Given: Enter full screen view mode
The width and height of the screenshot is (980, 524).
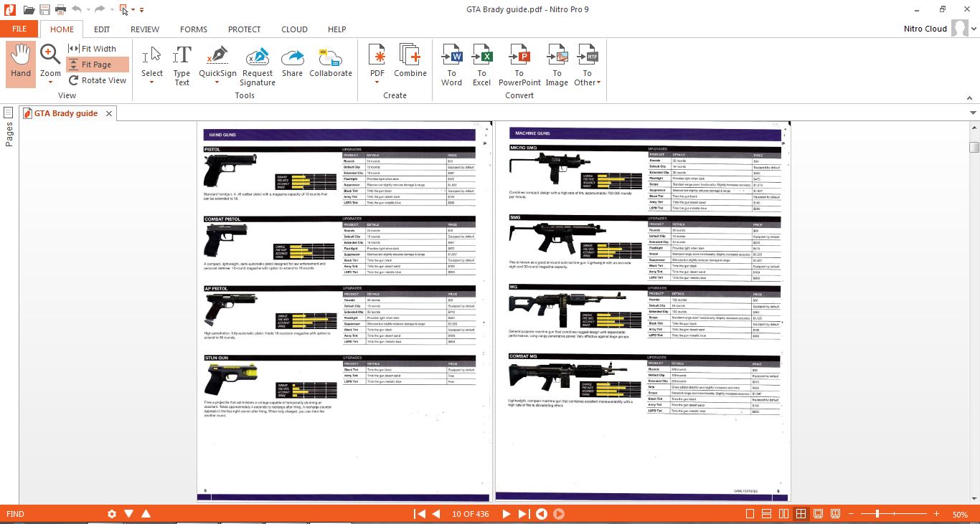Looking at the screenshot, I should point(816,514).
